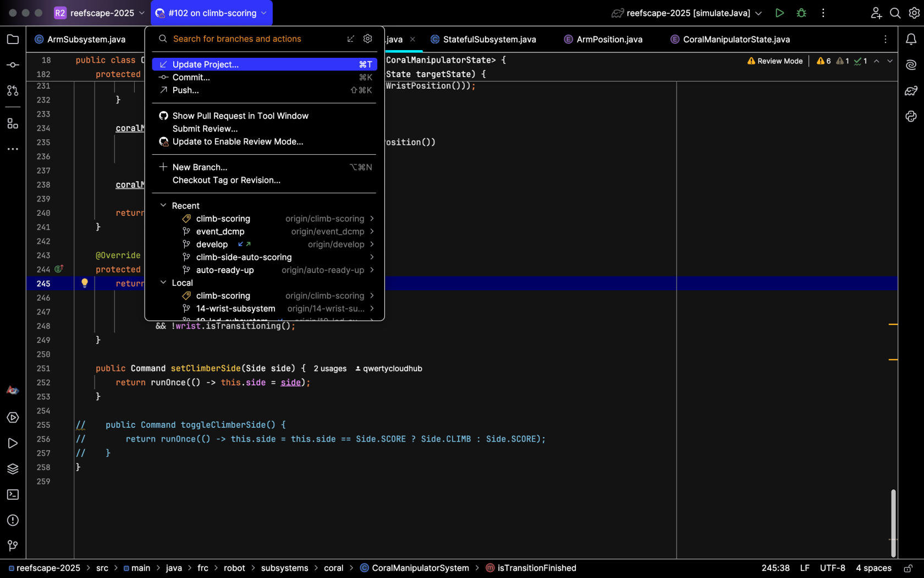This screenshot has height=578, width=924.
Task: Open the #102 on climb-scoring branch dropdown
Action: [x=212, y=13]
